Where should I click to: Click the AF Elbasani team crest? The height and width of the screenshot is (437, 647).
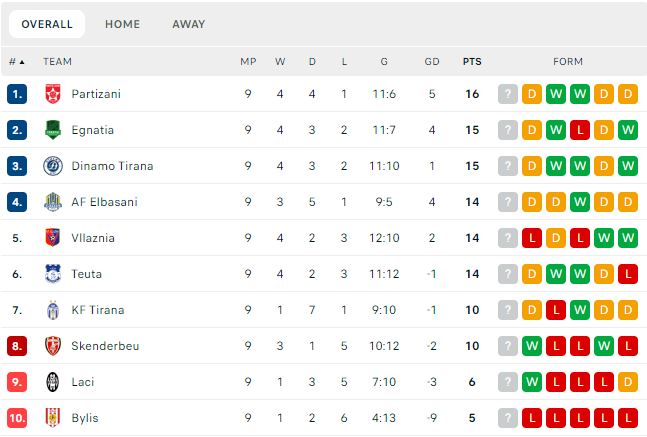click(x=53, y=202)
